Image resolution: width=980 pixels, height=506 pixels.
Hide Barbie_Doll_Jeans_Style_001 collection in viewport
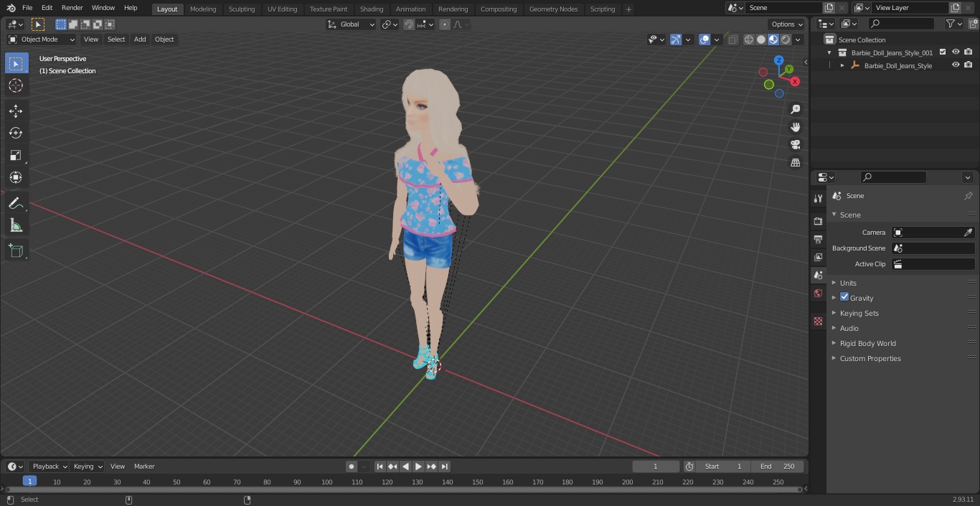point(956,52)
